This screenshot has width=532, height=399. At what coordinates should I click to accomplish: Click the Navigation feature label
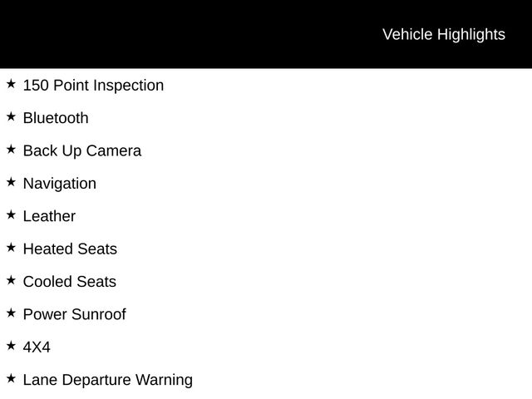[60, 183]
